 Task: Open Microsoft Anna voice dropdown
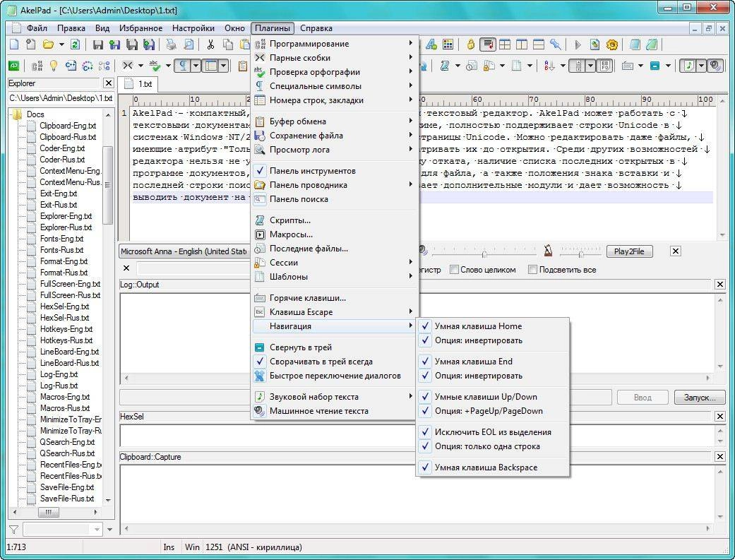[x=184, y=251]
